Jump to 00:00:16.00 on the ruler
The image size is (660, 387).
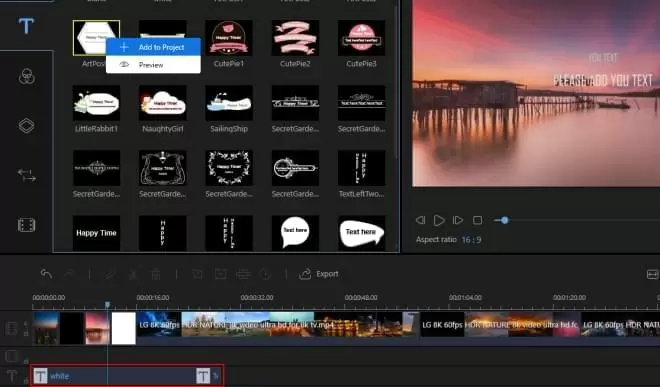coord(153,297)
